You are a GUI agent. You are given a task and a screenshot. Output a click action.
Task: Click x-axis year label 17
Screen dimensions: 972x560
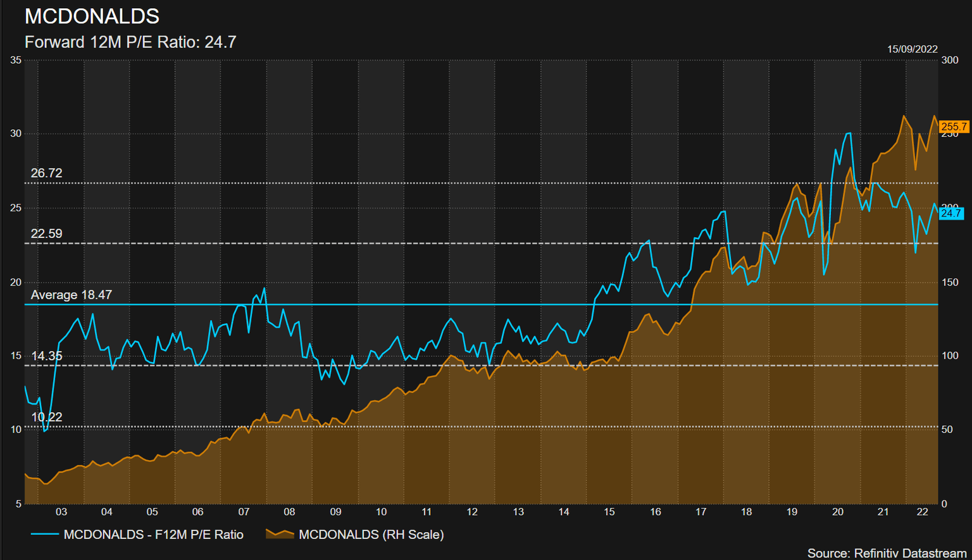[701, 512]
